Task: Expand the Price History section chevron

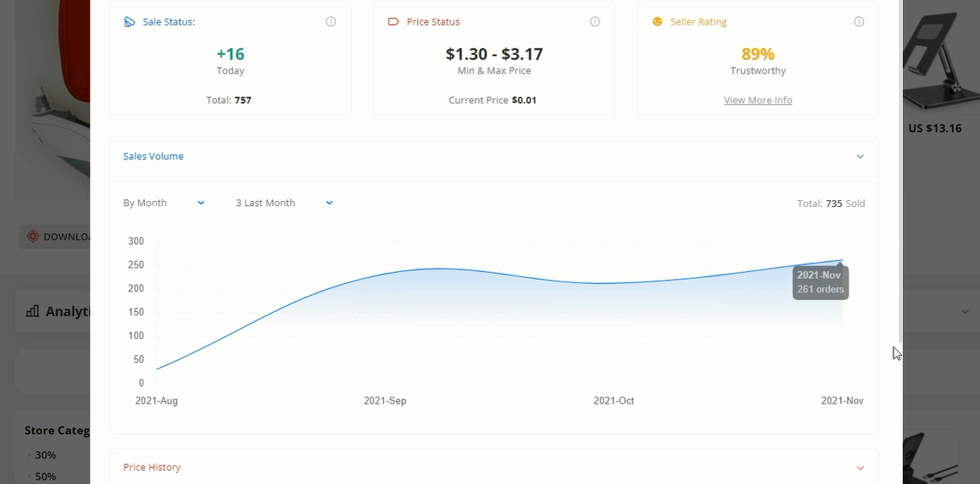Action: [860, 468]
